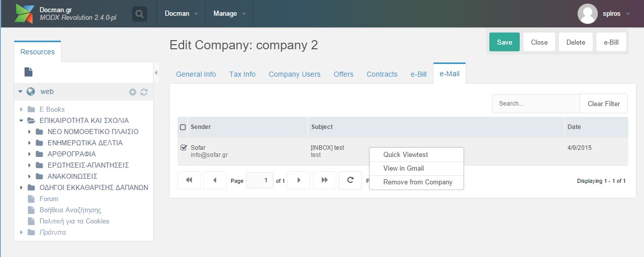Expand the E Books folder
This screenshot has width=644, height=257.
click(x=21, y=109)
